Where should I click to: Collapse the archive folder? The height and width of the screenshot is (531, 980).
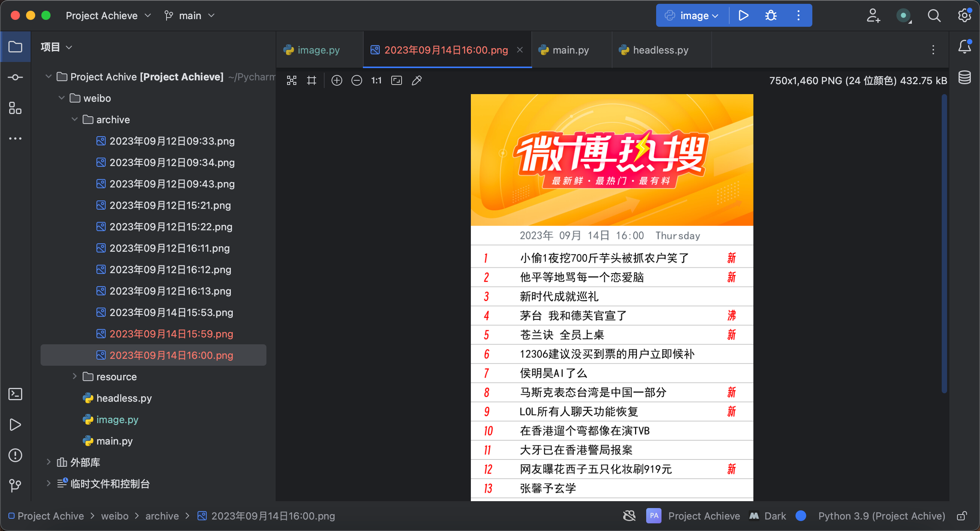pyautogui.click(x=75, y=120)
